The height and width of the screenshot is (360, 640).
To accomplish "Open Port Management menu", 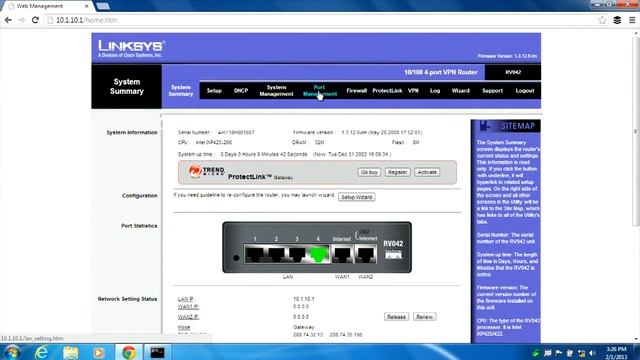I will coord(320,91).
